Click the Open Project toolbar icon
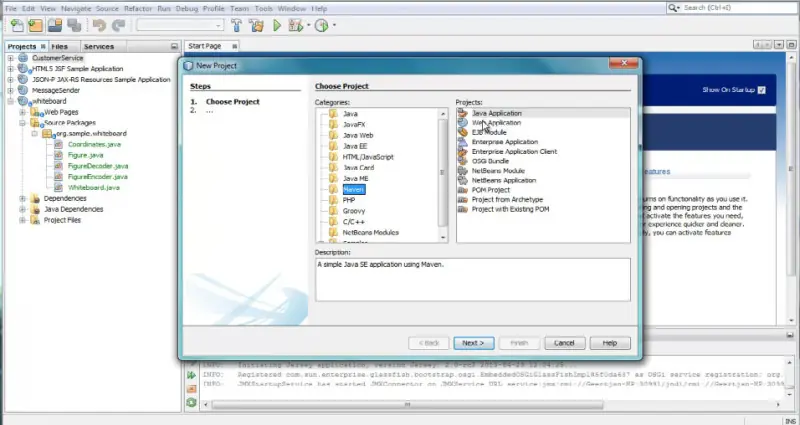The height and width of the screenshot is (425, 800). pyautogui.click(x=55, y=25)
